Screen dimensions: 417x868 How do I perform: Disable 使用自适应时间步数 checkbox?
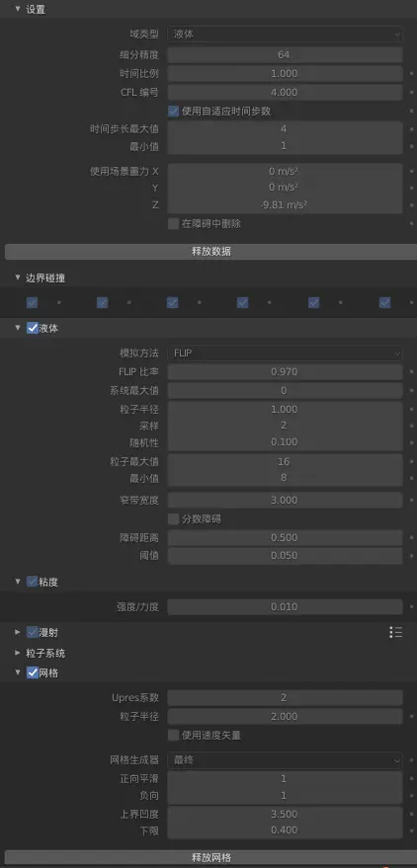173,112
